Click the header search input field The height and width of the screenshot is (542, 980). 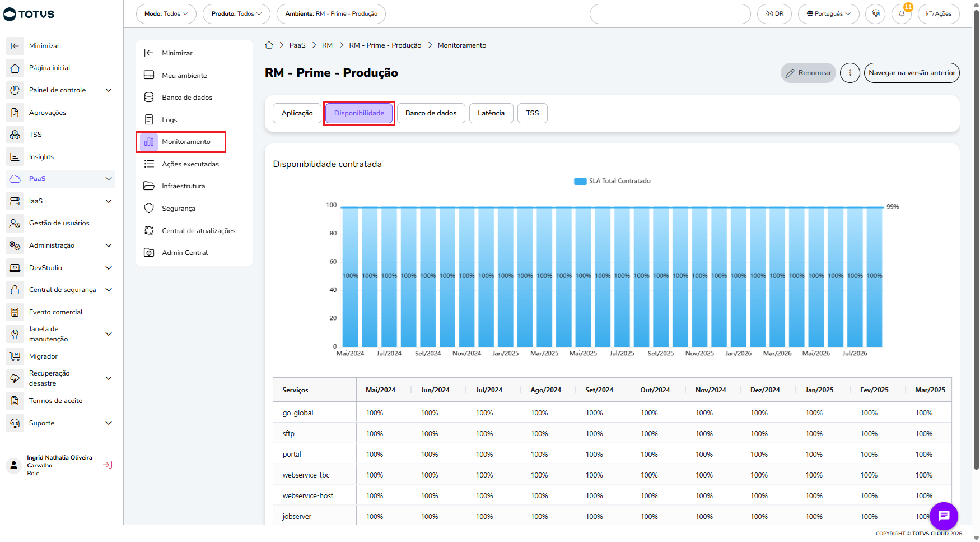click(670, 14)
